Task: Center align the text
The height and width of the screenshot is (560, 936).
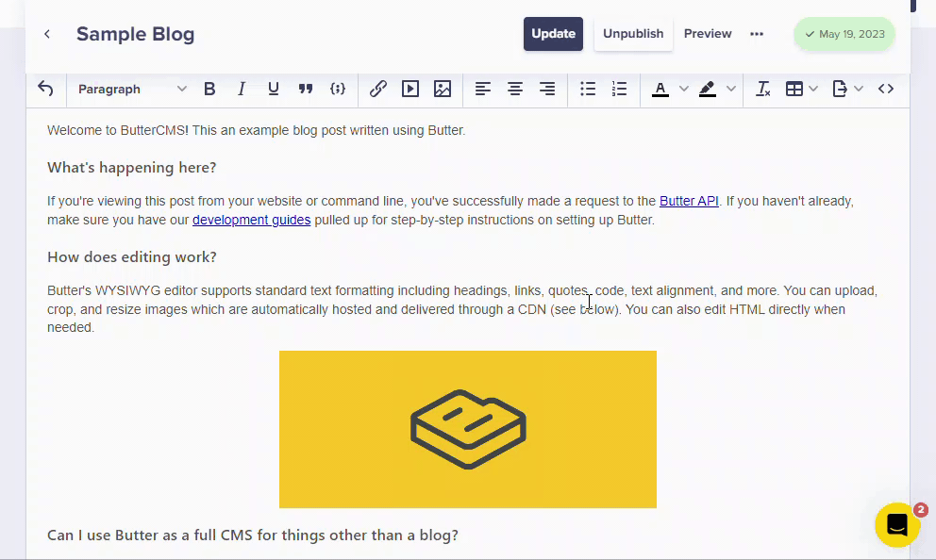Action: pos(515,89)
